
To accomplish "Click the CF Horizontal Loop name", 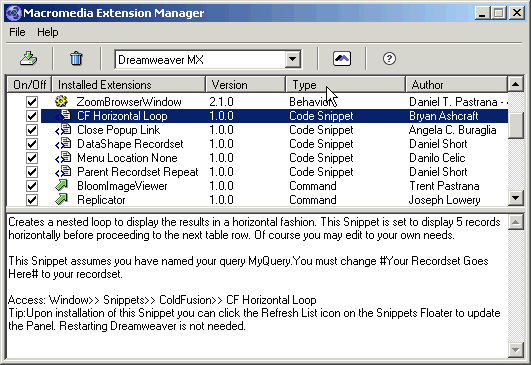I will (x=122, y=116).
